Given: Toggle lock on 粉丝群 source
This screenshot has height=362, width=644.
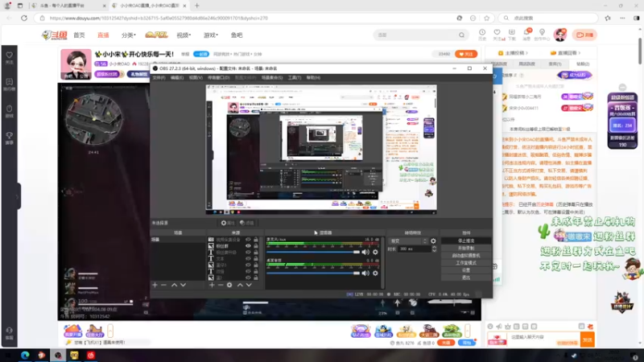Looking at the screenshot, I should tap(255, 246).
